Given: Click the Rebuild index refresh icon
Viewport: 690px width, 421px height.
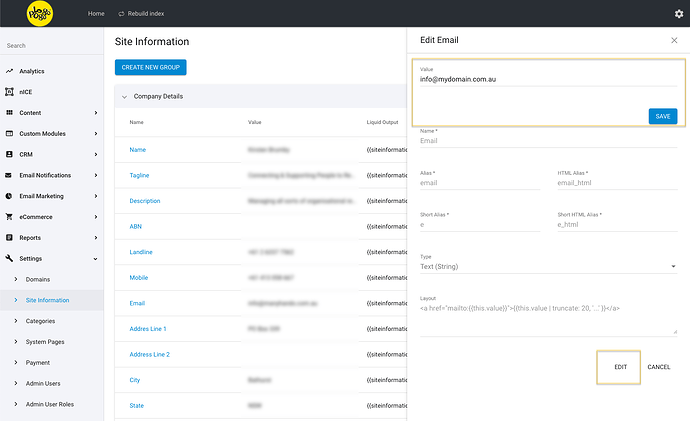Looking at the screenshot, I should click(x=121, y=14).
